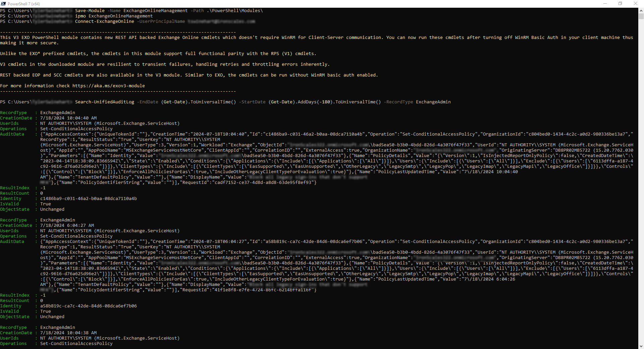
Task: Click the Search-UnifiedAuditLog command
Action: click(104, 102)
